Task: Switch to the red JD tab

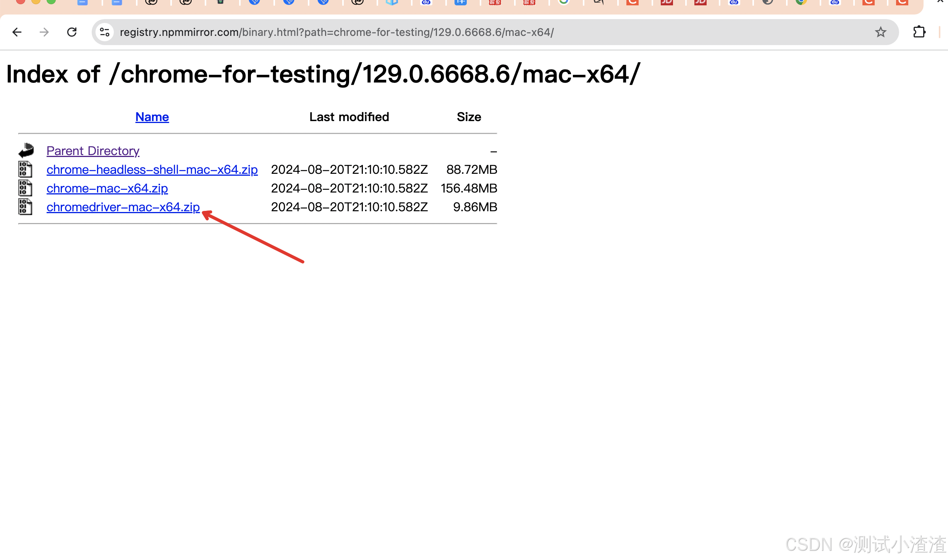Action: [x=667, y=3]
